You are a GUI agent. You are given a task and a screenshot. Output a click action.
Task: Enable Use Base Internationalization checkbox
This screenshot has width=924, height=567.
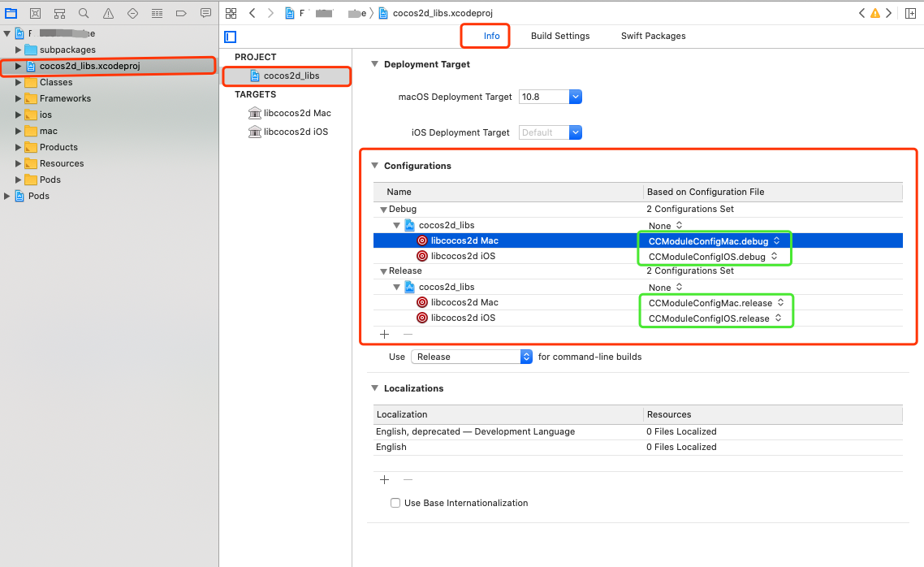coord(395,503)
